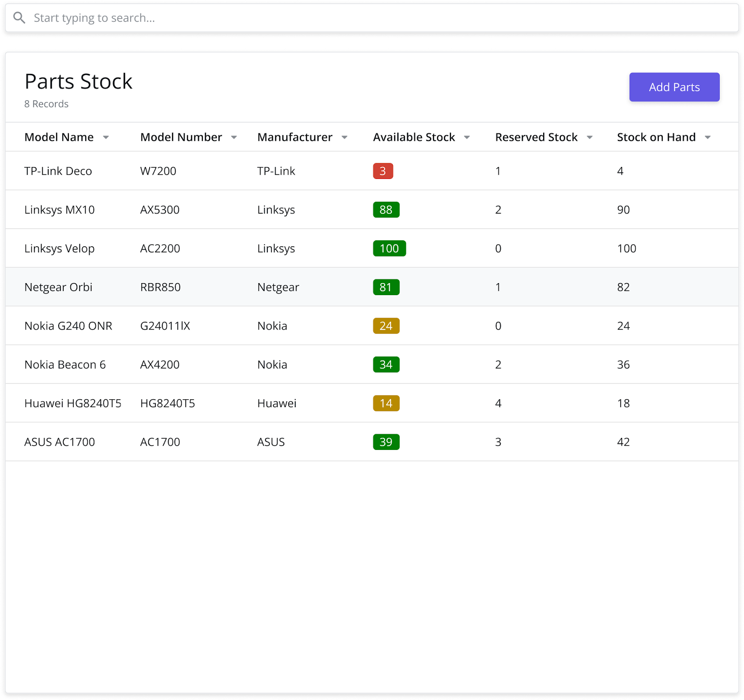
Task: Click the TP-Link manufacturer cell
Action: [276, 171]
